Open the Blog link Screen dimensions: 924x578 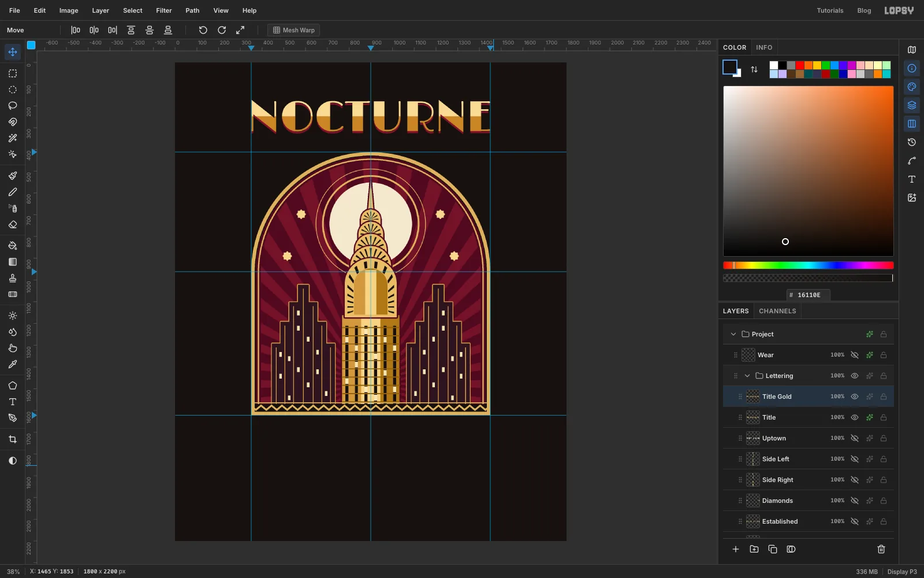point(864,10)
